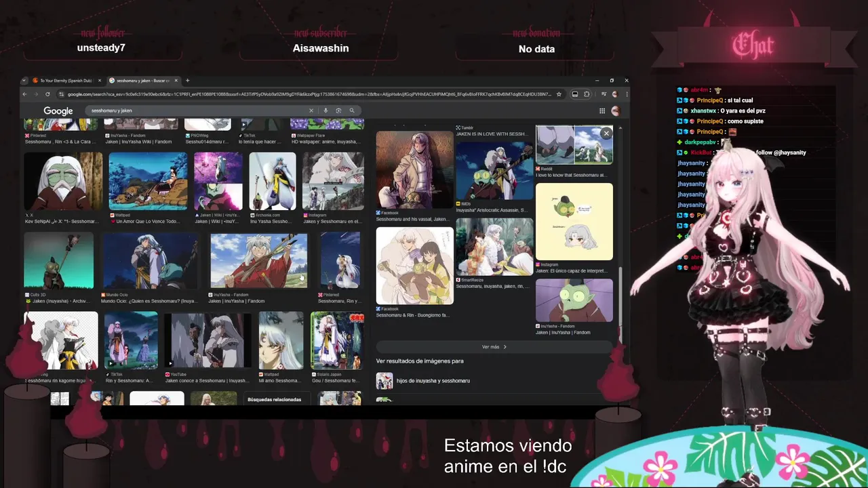
Task: Click PrincipeQ's 'como supiste' chat message
Action: (x=745, y=121)
